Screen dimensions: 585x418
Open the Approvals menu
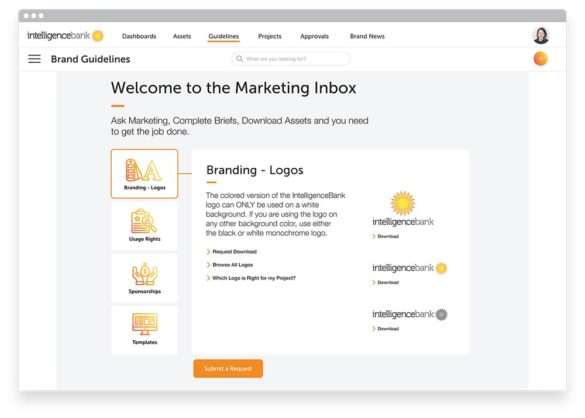tap(315, 36)
